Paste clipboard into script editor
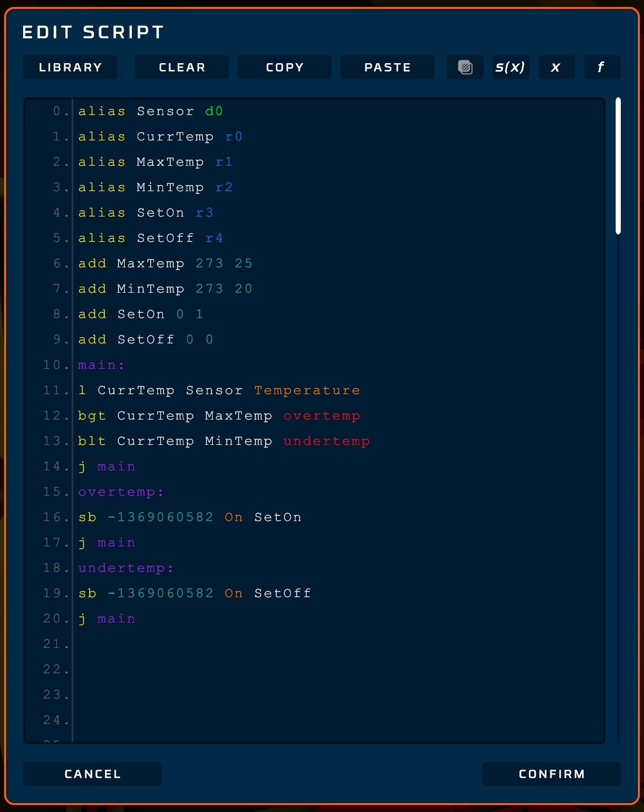The height and width of the screenshot is (812, 644). click(x=387, y=68)
